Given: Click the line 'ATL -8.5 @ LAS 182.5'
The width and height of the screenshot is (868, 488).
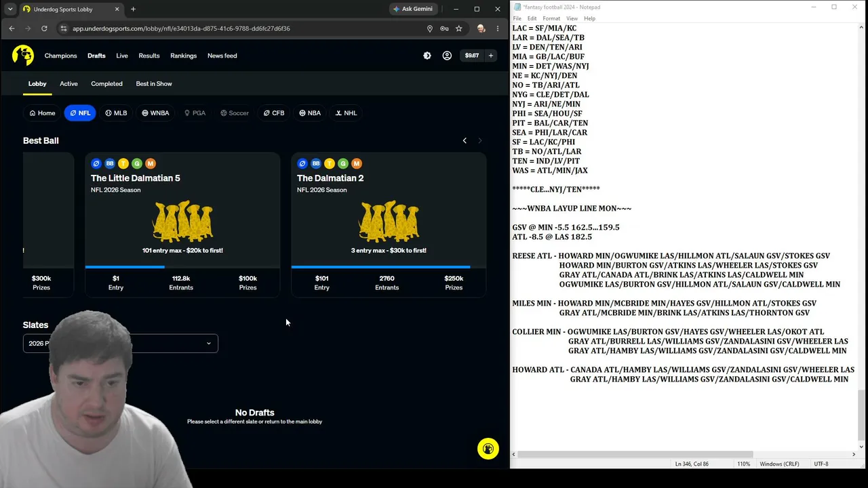Looking at the screenshot, I should click(x=552, y=237).
